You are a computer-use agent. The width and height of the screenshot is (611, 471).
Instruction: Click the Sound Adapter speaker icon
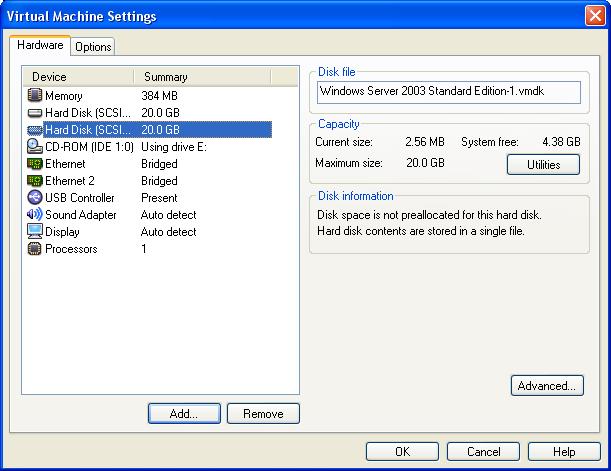[35, 215]
